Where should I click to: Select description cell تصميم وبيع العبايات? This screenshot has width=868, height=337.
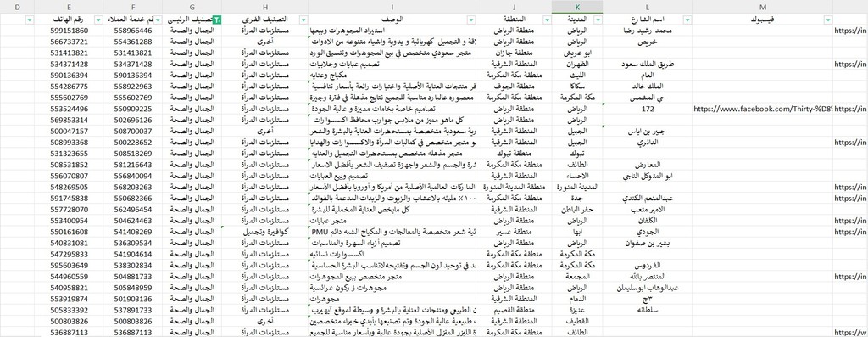coord(392,176)
